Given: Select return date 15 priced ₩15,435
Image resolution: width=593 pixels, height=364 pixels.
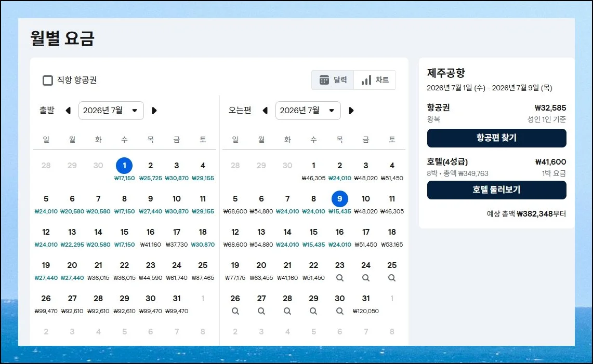Looking at the screenshot, I should [x=313, y=236].
